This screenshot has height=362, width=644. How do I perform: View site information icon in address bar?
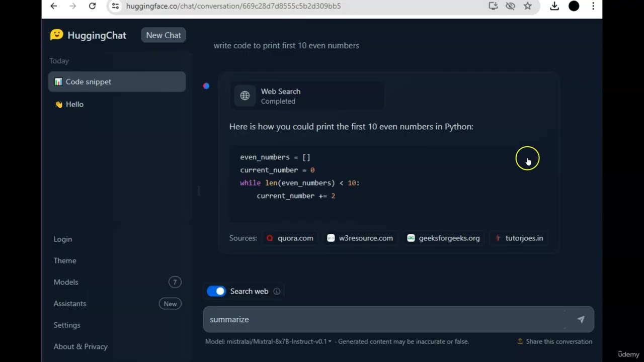click(x=115, y=6)
